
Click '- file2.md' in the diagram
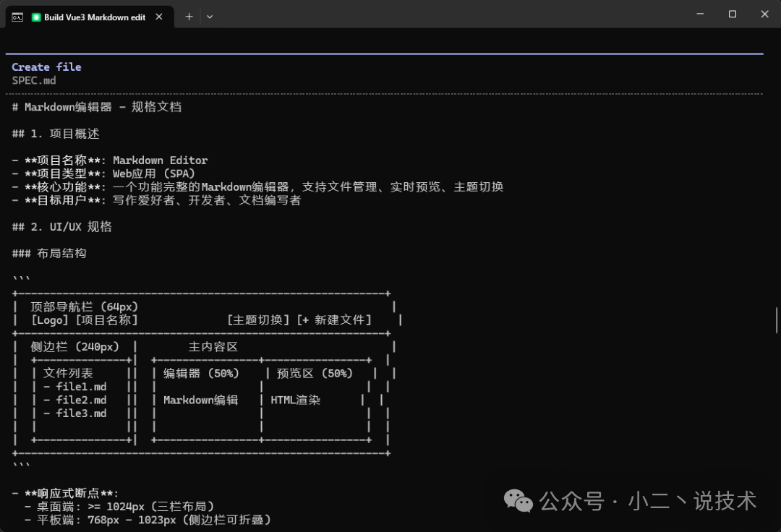[x=74, y=400]
